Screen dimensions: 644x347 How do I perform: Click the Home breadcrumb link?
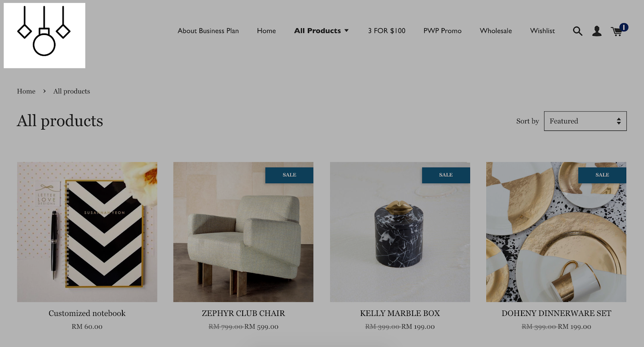point(26,91)
